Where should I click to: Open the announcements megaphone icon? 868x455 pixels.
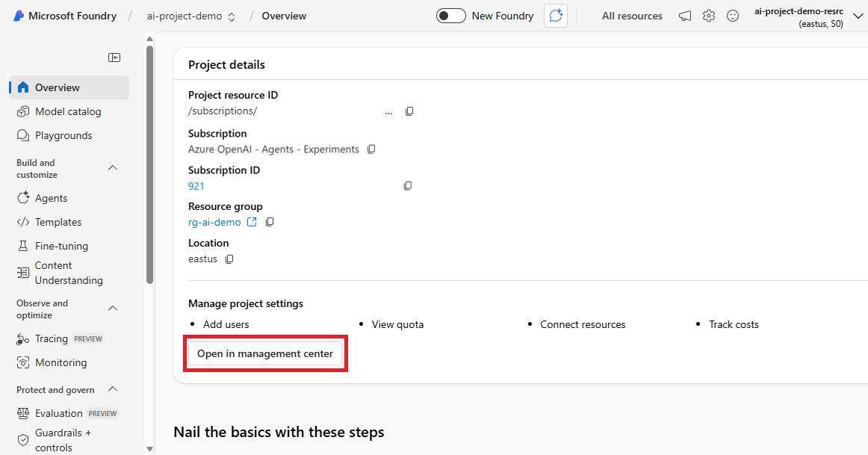tap(685, 16)
